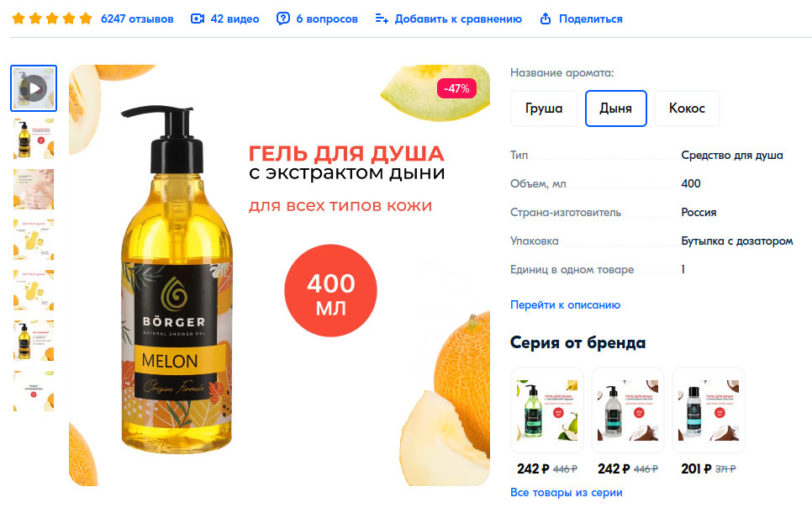Click Перейти к описанию link
Screen dimensions: 812x508
pos(565,304)
